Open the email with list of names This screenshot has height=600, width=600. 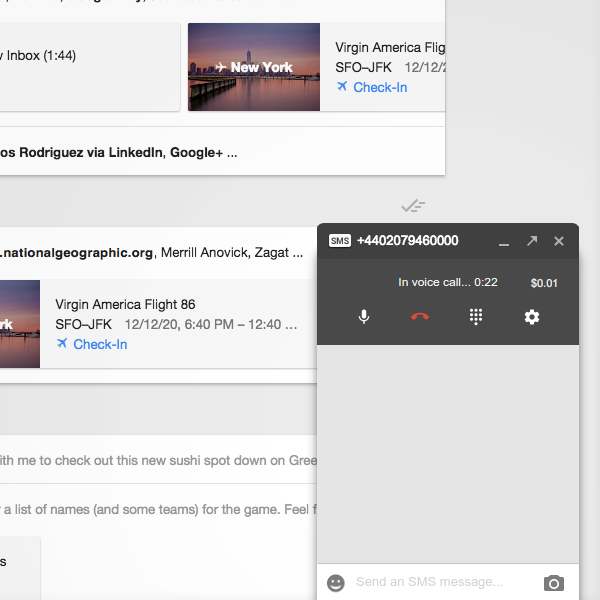[x=158, y=509]
